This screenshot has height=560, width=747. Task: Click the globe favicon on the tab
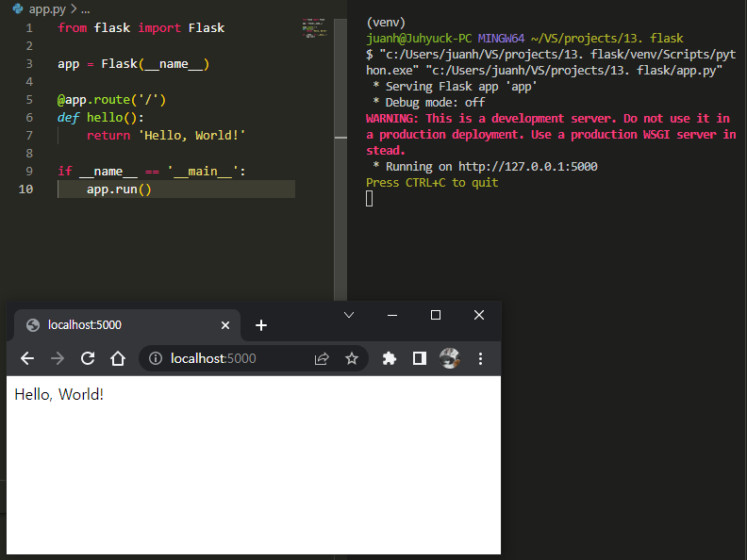(33, 324)
